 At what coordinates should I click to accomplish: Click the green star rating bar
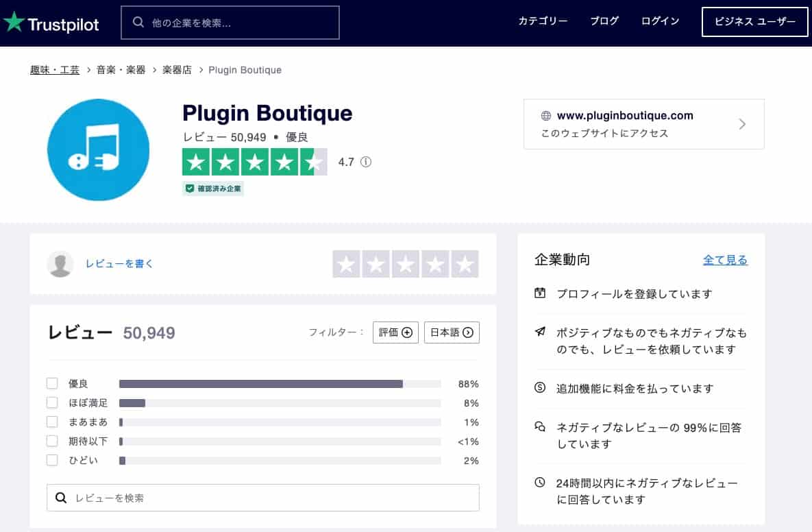[x=255, y=162]
